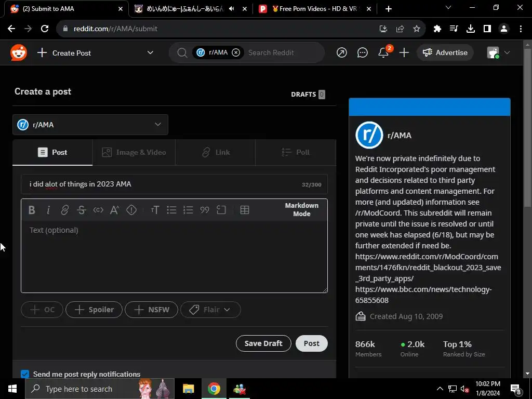Expand the r/AMA community selector dropdown
Image resolution: width=532 pixels, height=399 pixels.
pos(90,125)
